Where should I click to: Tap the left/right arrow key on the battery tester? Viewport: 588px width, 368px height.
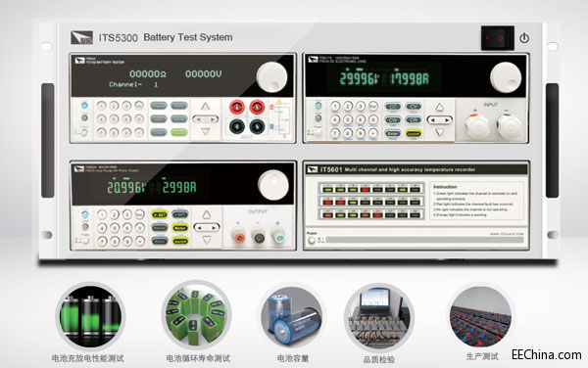pyautogui.click(x=205, y=119)
